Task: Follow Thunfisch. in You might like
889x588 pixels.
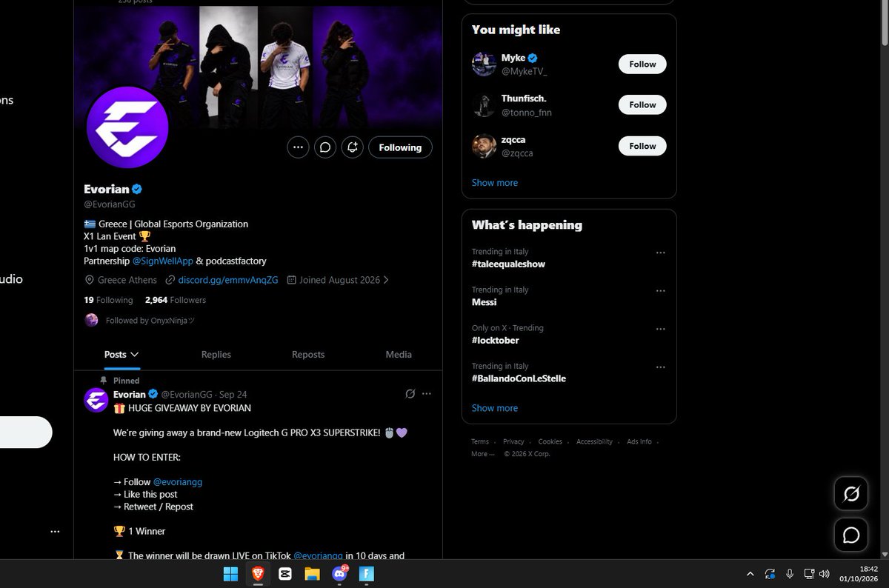Action: [642, 105]
